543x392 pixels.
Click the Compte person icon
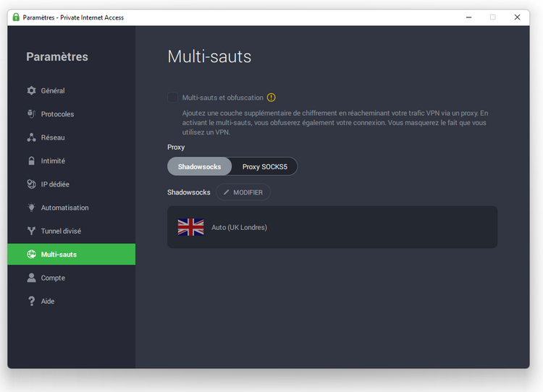(32, 278)
